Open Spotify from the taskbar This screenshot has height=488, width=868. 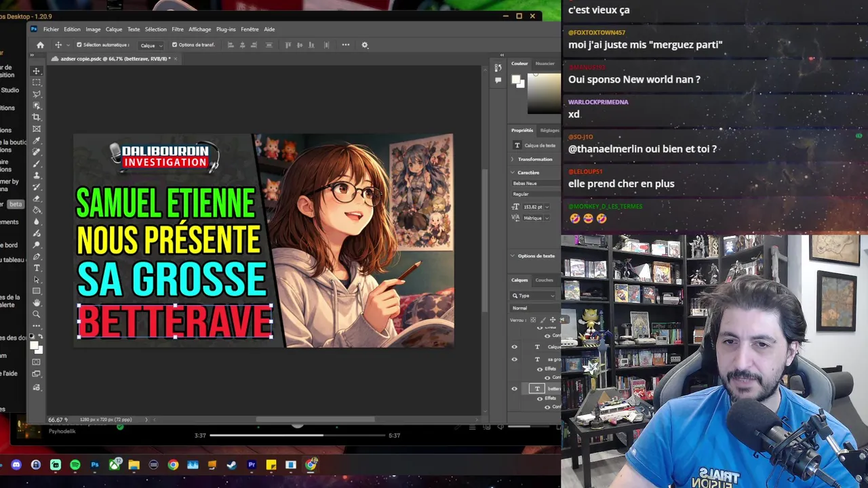(x=75, y=465)
